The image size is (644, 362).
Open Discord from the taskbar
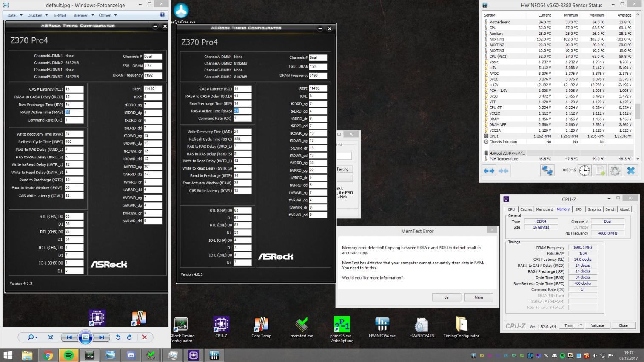pos(131,355)
